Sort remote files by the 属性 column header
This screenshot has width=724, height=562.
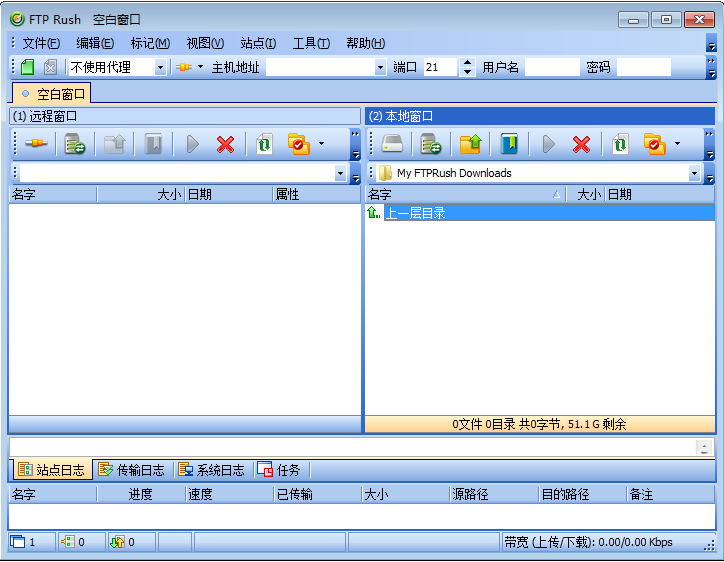point(316,194)
